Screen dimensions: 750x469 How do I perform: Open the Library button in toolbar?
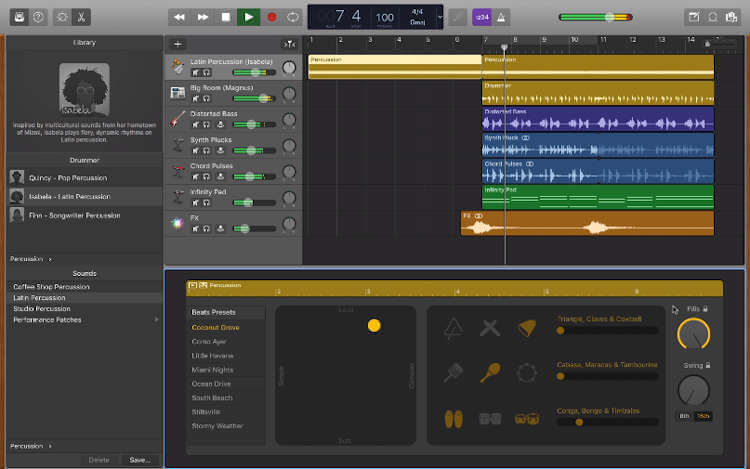click(19, 17)
